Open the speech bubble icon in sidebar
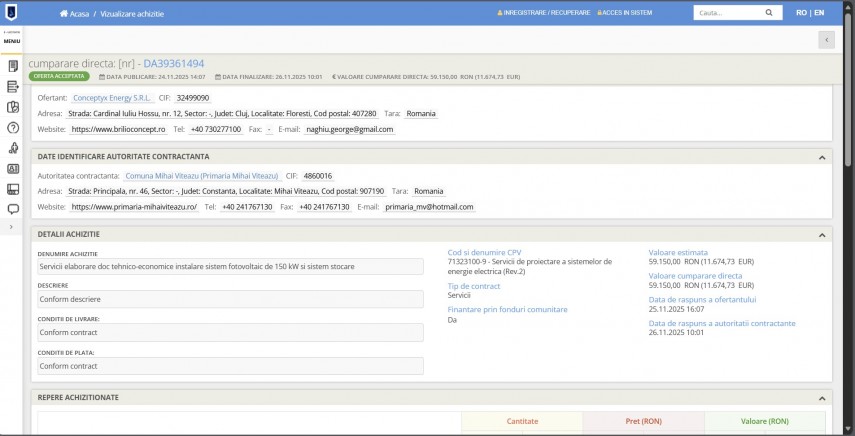Image resolution: width=855 pixels, height=436 pixels. pyautogui.click(x=13, y=209)
